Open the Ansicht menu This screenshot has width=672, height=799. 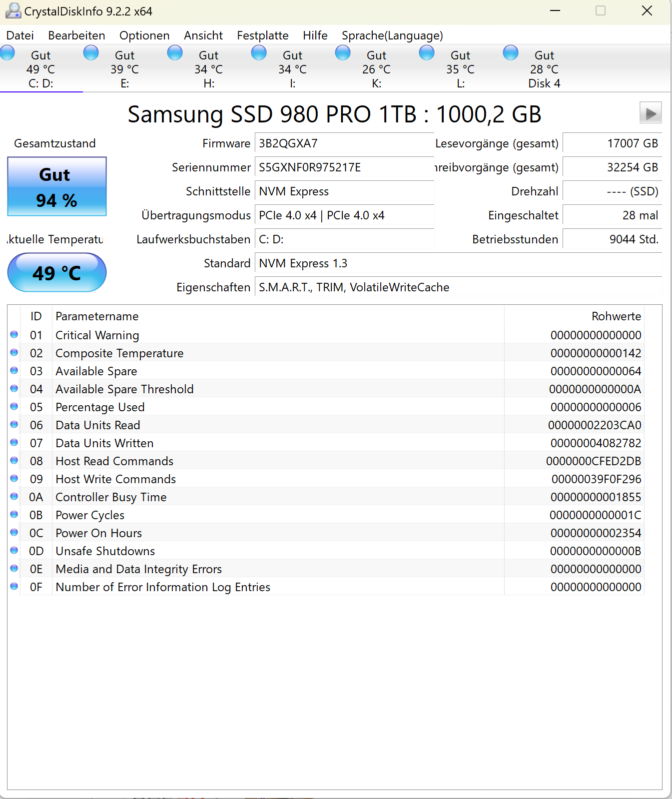pyautogui.click(x=203, y=35)
